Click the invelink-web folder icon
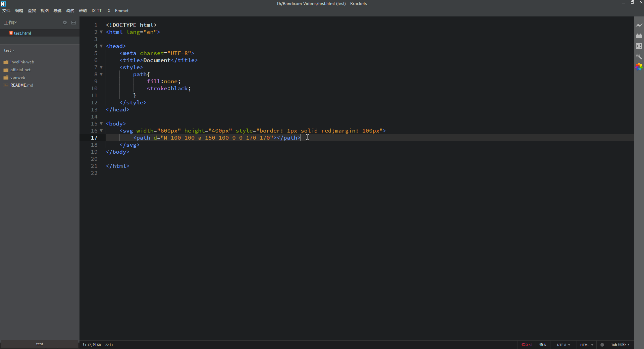 [x=6, y=62]
